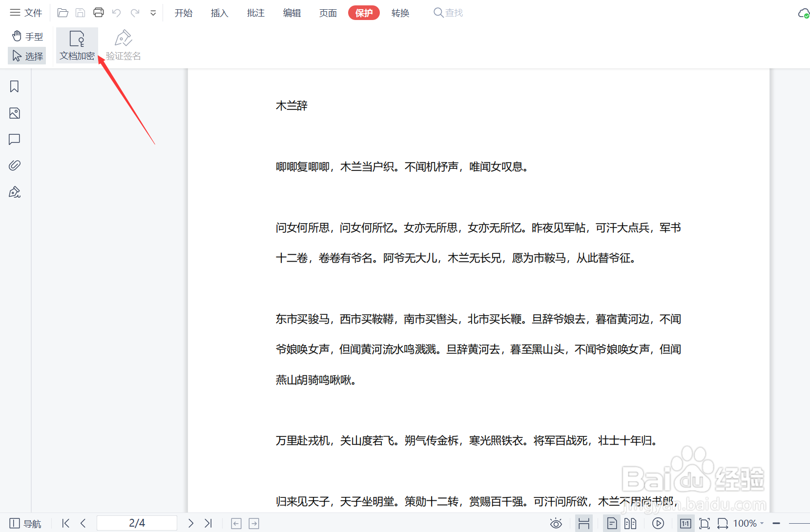
Task: Click the line starting 归来见天子
Action: point(477,502)
